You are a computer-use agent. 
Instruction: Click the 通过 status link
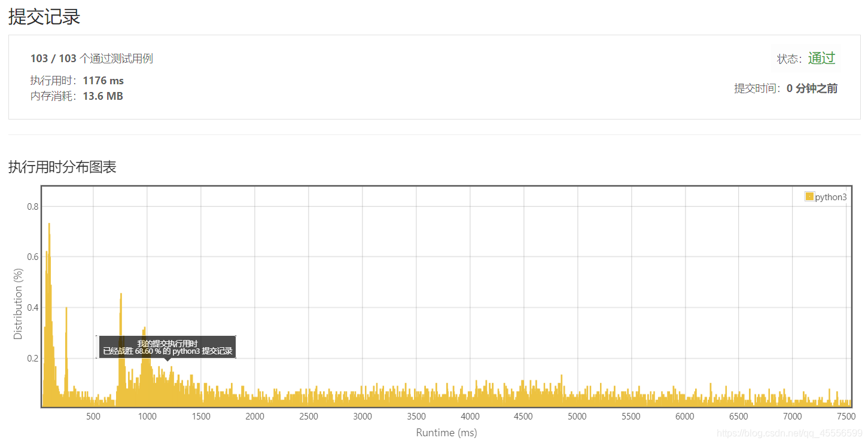point(821,58)
